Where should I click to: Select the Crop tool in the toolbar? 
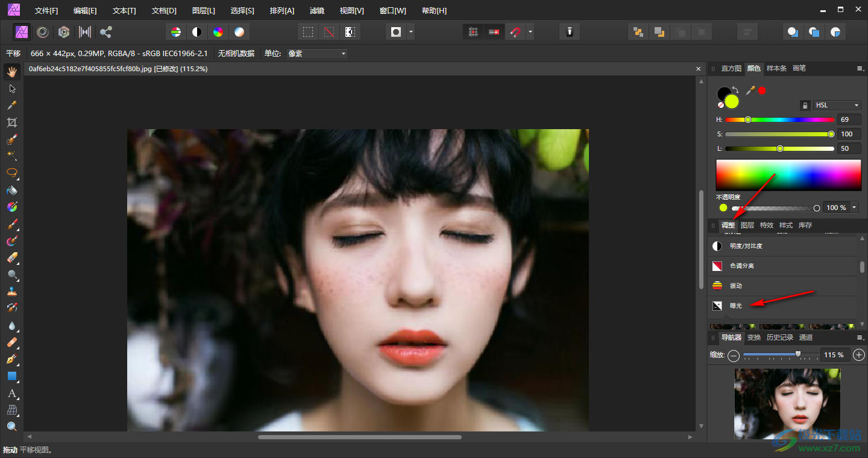click(12, 122)
